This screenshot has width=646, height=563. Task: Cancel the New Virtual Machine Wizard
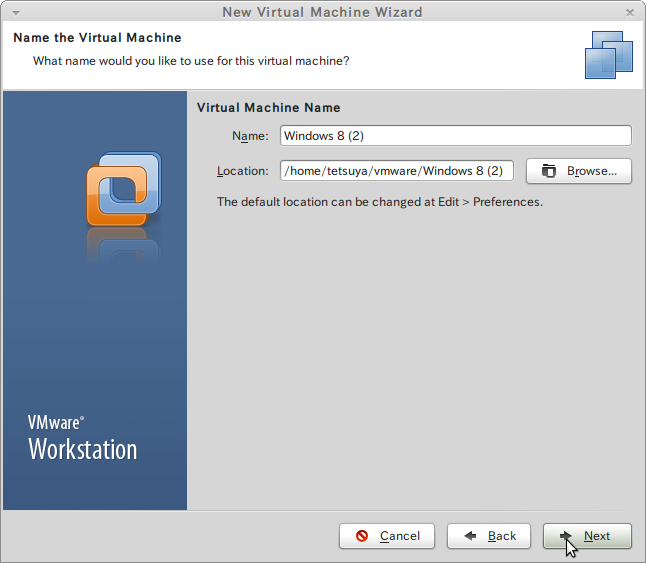(x=387, y=536)
